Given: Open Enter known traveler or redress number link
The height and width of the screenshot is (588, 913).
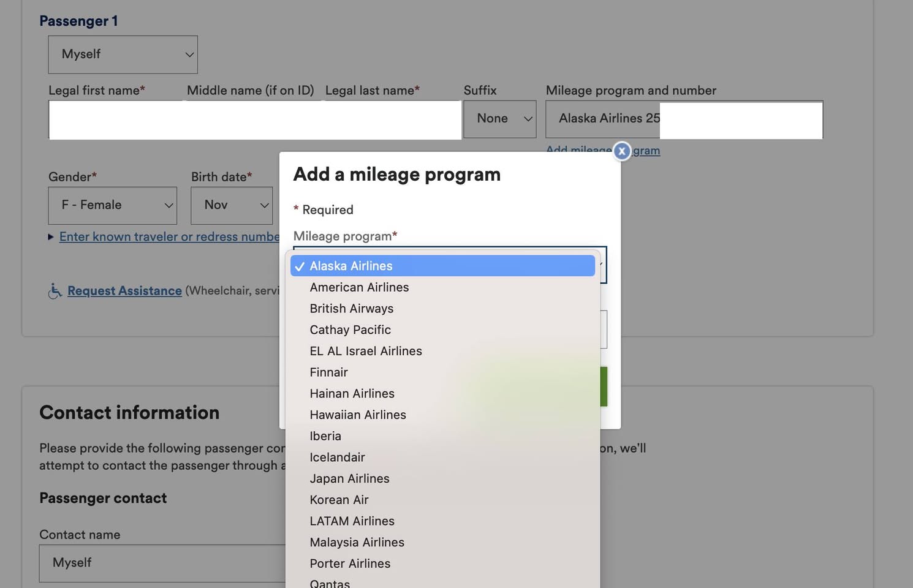Looking at the screenshot, I should (x=169, y=237).
